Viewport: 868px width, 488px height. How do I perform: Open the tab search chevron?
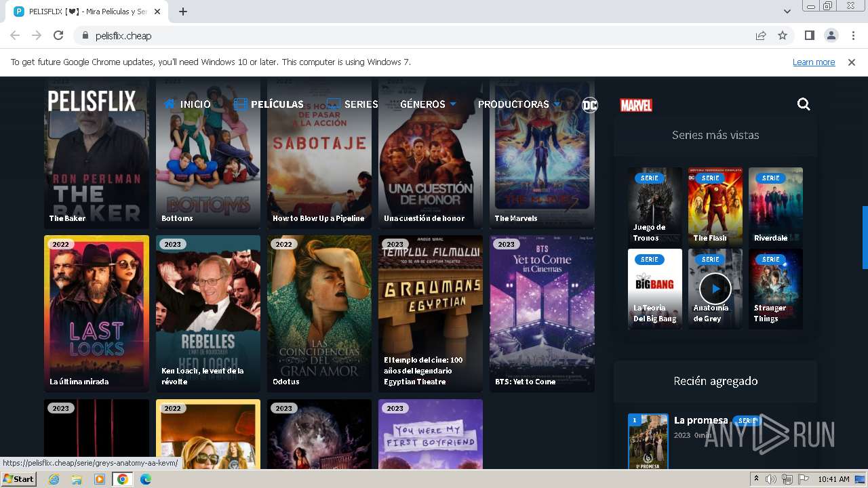coord(787,12)
